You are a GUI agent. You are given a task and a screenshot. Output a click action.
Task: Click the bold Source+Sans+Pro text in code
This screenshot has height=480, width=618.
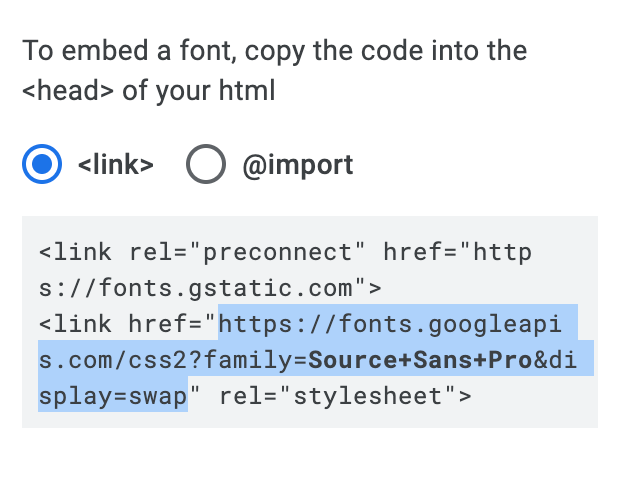coord(420,360)
